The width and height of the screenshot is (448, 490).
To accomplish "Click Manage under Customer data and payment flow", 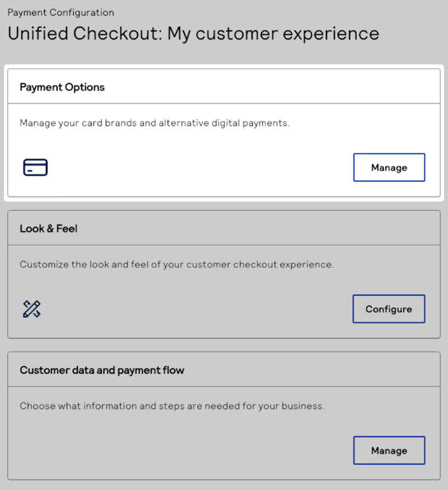I will [x=389, y=450].
